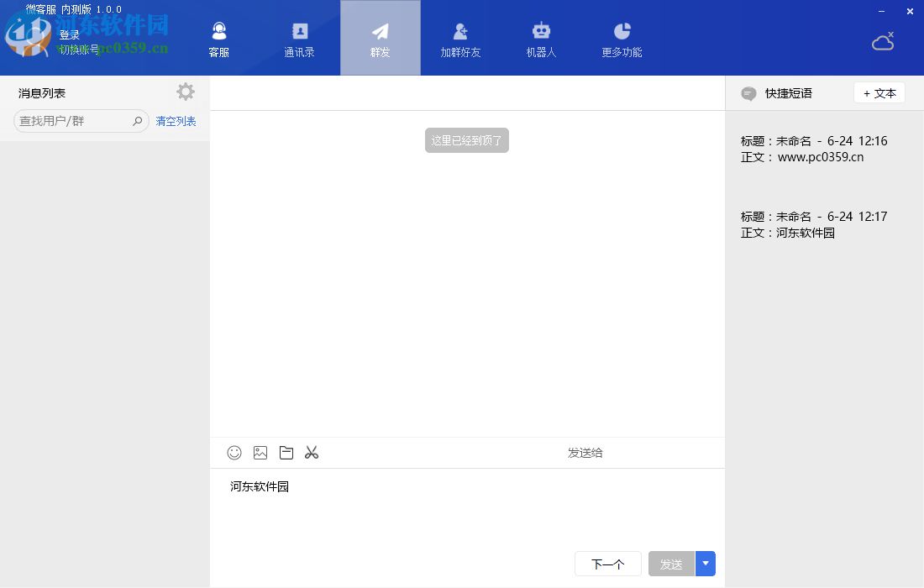Open the 更多功能 panel
The width and height of the screenshot is (924, 588).
click(622, 38)
